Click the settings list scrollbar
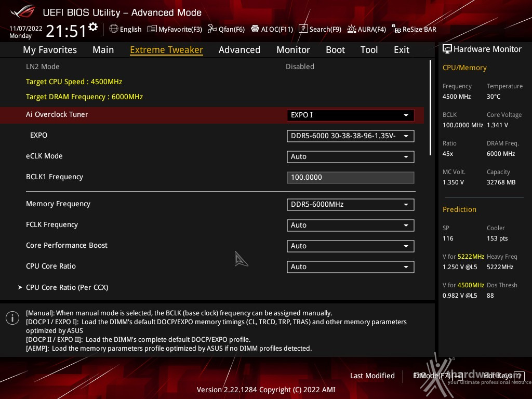Screen dimensions: 532x399 click(x=430, y=108)
